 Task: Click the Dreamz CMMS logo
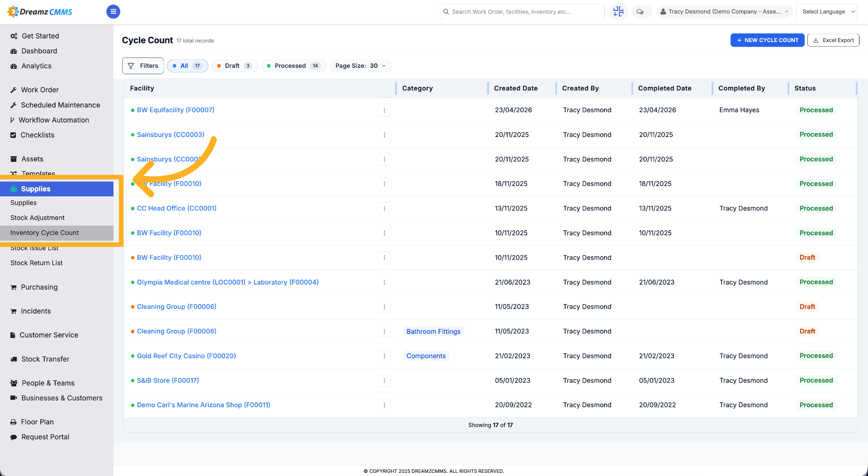tap(40, 12)
